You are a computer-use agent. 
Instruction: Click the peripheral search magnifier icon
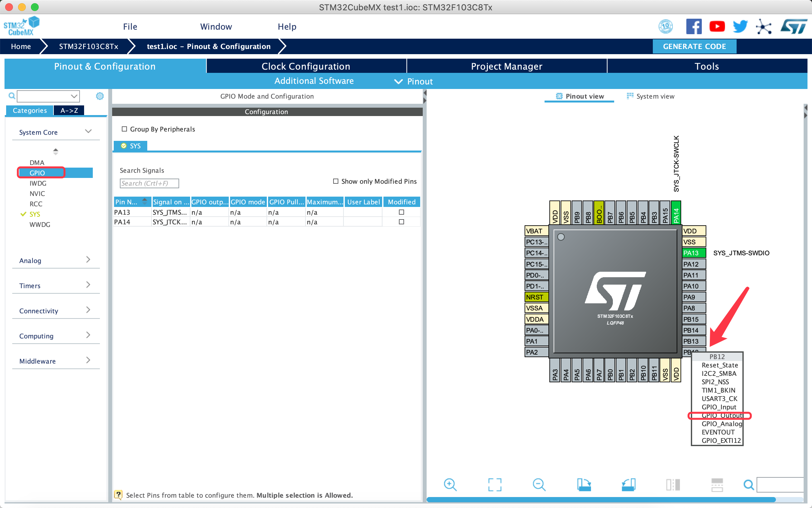(x=12, y=96)
